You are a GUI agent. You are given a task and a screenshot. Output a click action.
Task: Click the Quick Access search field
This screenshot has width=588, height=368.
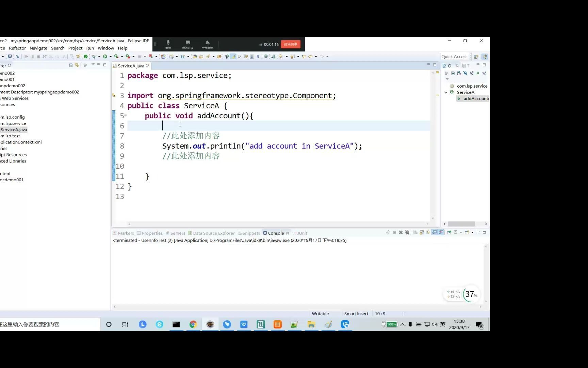click(x=455, y=57)
